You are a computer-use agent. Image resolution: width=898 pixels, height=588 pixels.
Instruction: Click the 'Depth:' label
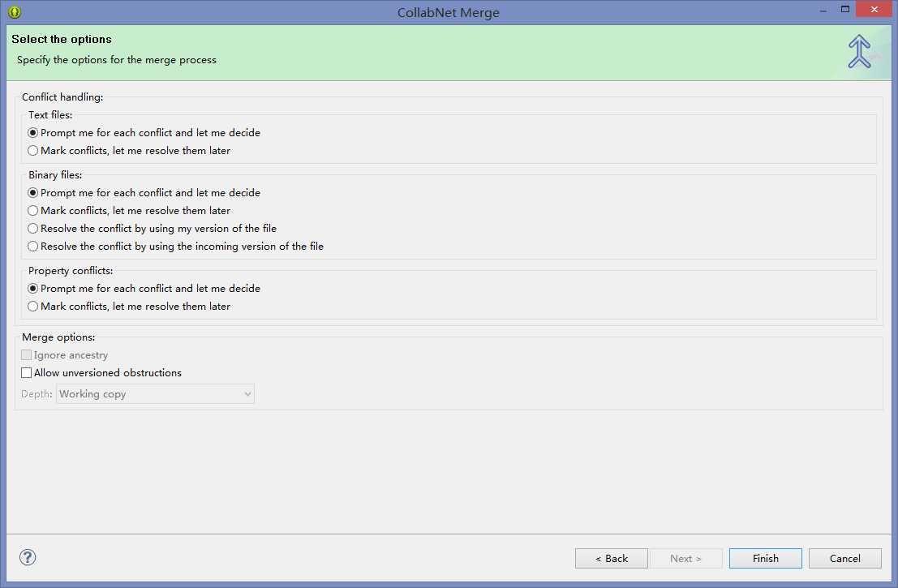pyautogui.click(x=37, y=394)
